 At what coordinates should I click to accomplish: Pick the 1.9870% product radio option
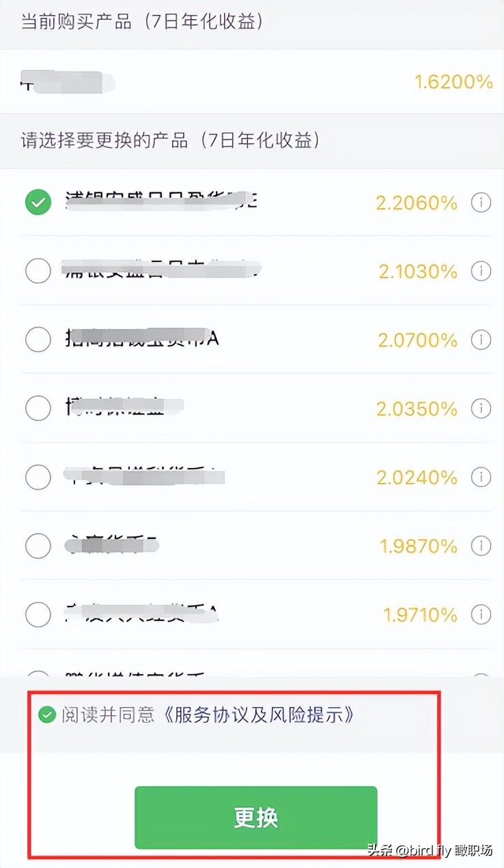pos(38,546)
